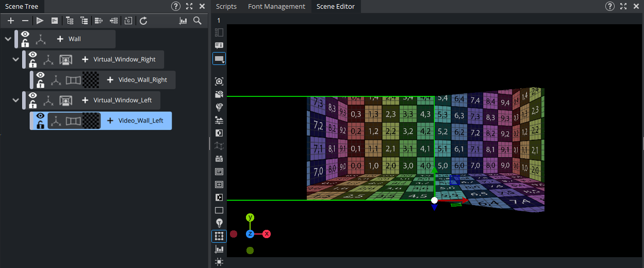Image resolution: width=644 pixels, height=268 pixels.
Task: Click the bar chart icon in Scene Tree toolbar
Action: click(183, 21)
